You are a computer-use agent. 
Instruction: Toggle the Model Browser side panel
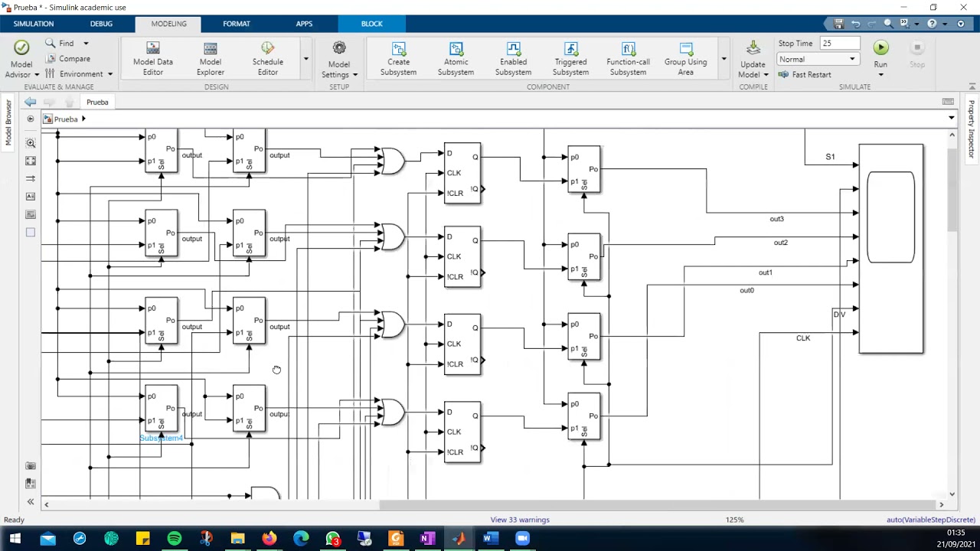pos(8,122)
